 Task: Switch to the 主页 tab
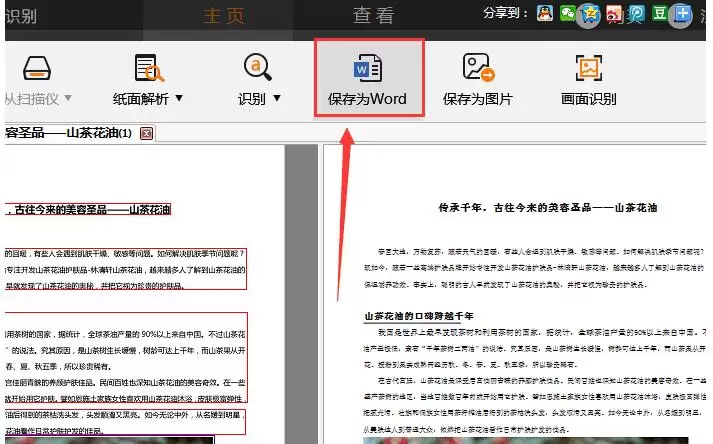coord(224,16)
